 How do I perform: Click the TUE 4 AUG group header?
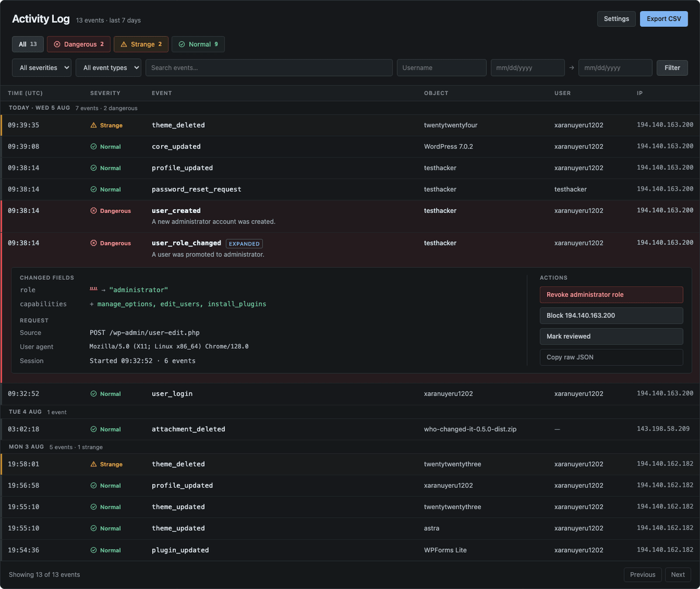click(25, 412)
